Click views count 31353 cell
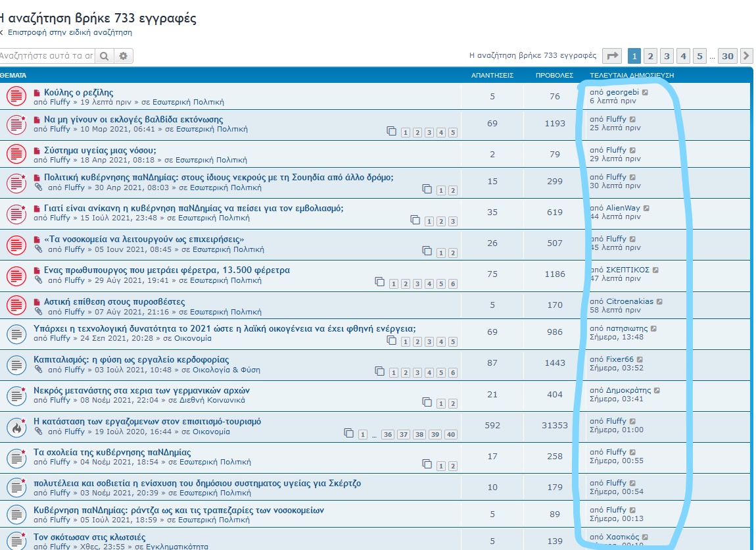The width and height of the screenshot is (756, 550). (x=554, y=425)
